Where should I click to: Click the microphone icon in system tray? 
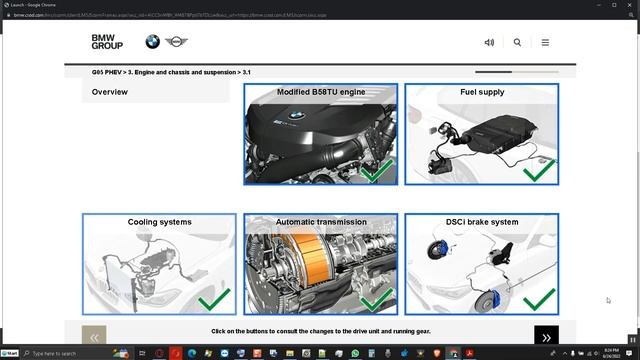pos(573,353)
